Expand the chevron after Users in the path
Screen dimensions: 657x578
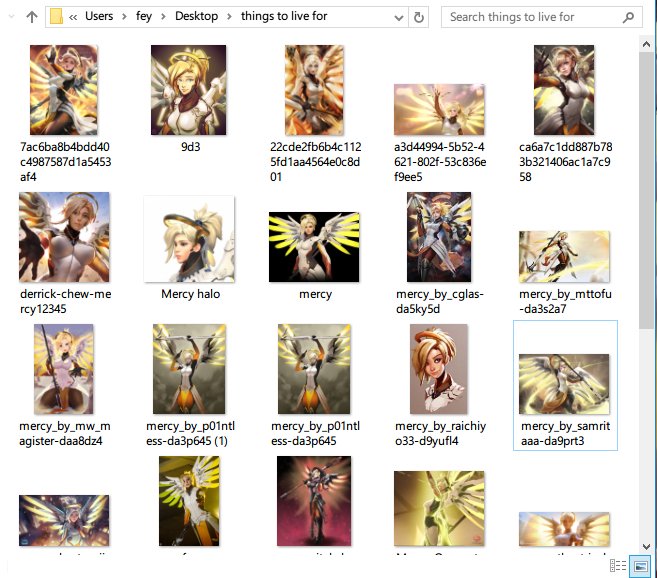coord(124,17)
